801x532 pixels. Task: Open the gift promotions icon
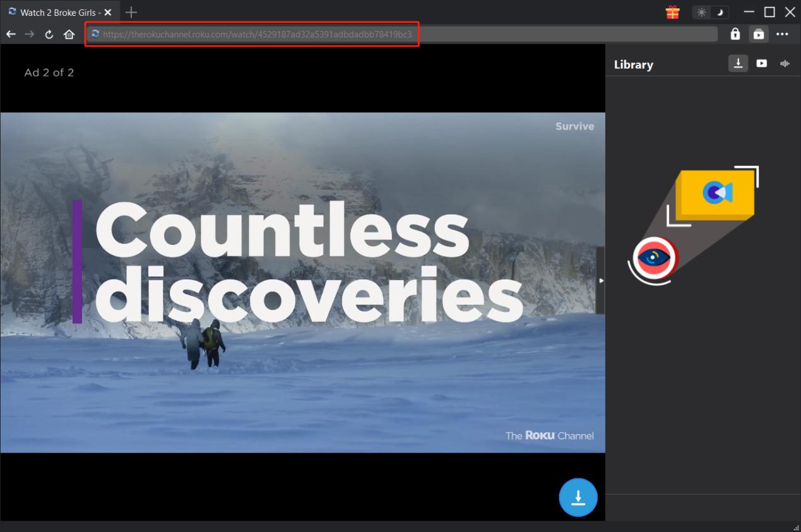click(x=672, y=11)
